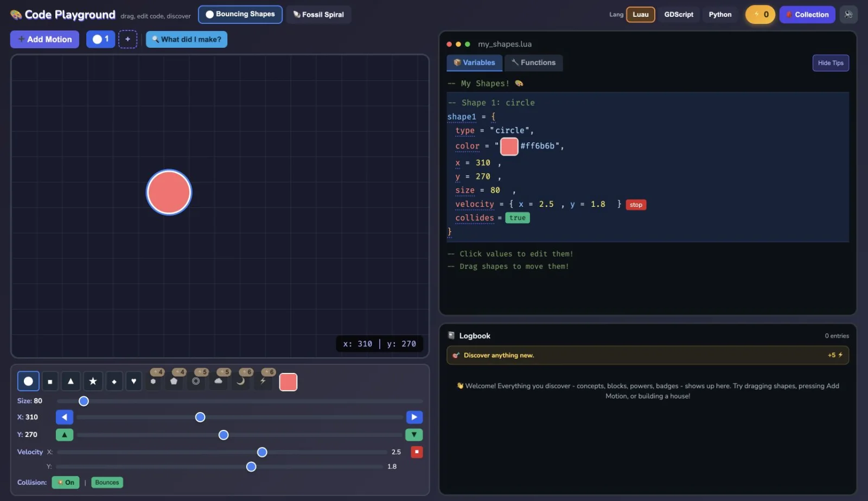Switch language to GDScript
Image resolution: width=868 pixels, height=501 pixels.
point(679,15)
